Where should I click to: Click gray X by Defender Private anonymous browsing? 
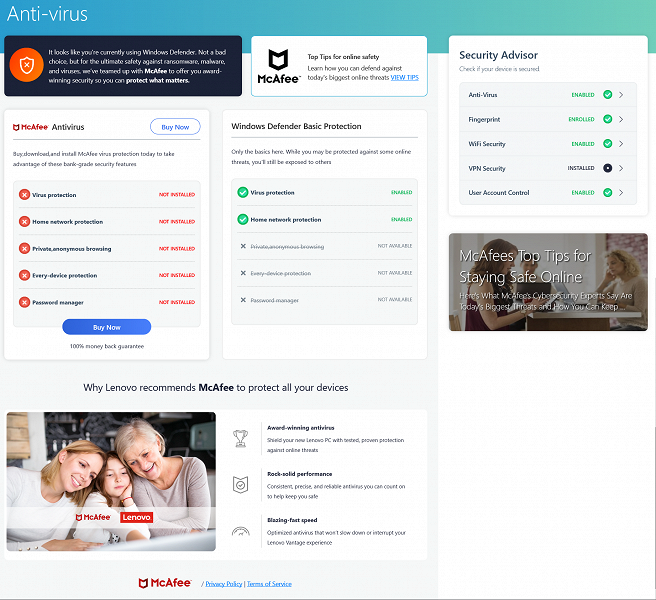243,246
